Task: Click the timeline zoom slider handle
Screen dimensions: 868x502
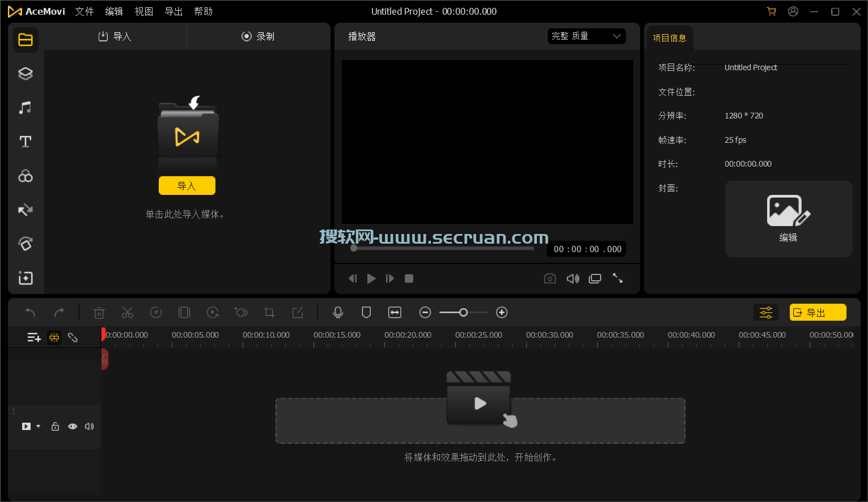Action: pyautogui.click(x=463, y=312)
